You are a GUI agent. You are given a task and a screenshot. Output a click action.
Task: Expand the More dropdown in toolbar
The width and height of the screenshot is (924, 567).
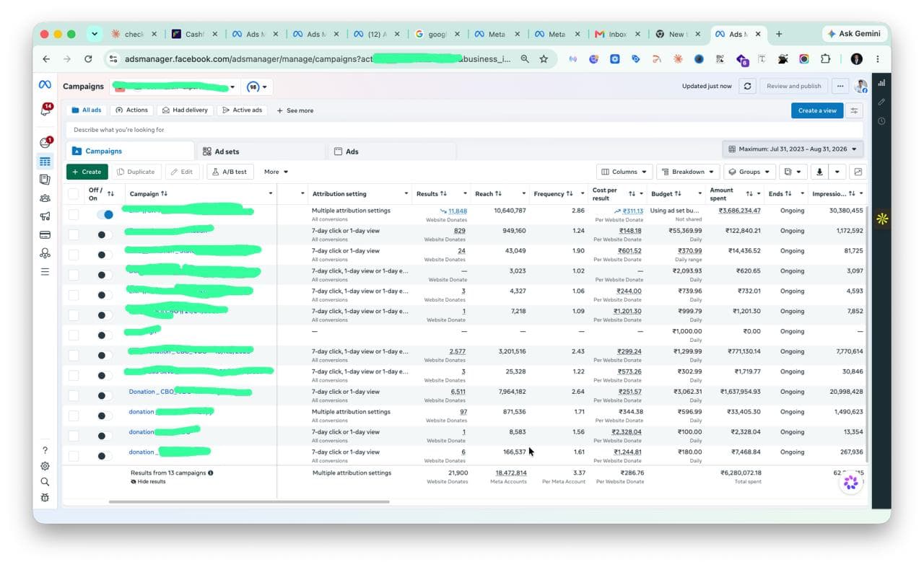pos(276,172)
